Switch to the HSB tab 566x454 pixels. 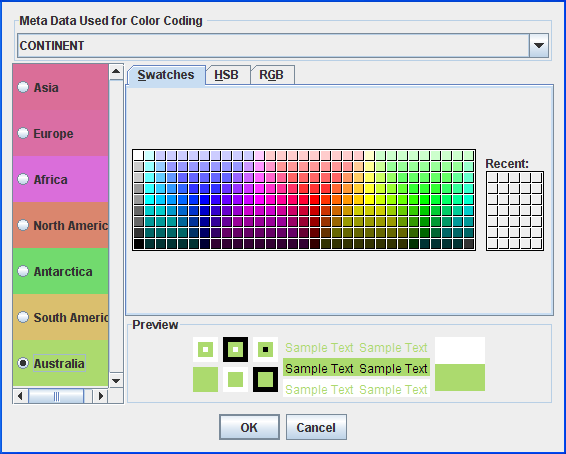227,75
